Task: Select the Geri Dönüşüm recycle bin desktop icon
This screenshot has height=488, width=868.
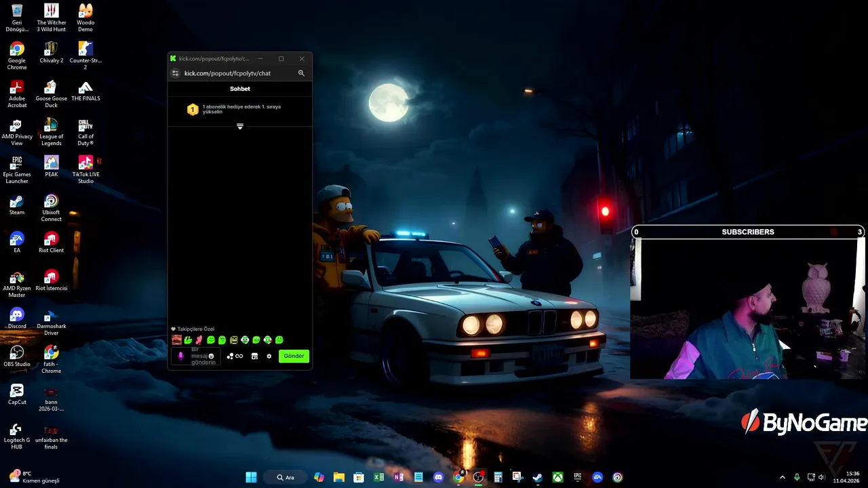Action: [x=17, y=18]
